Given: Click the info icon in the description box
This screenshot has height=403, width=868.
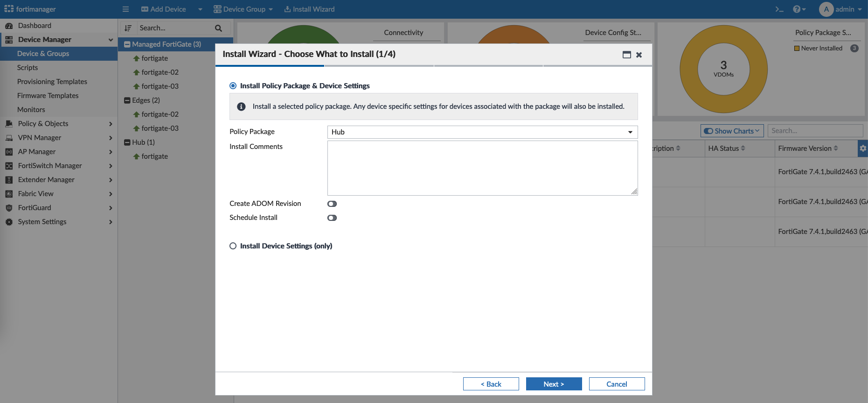Looking at the screenshot, I should point(241,106).
